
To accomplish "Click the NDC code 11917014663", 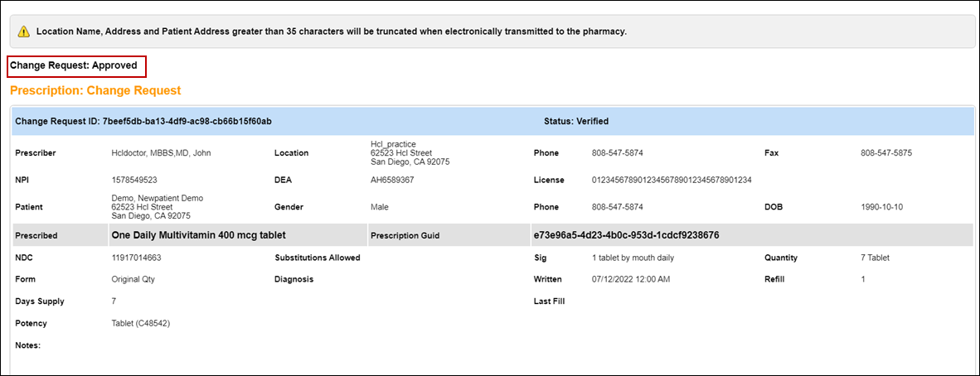I will point(136,258).
